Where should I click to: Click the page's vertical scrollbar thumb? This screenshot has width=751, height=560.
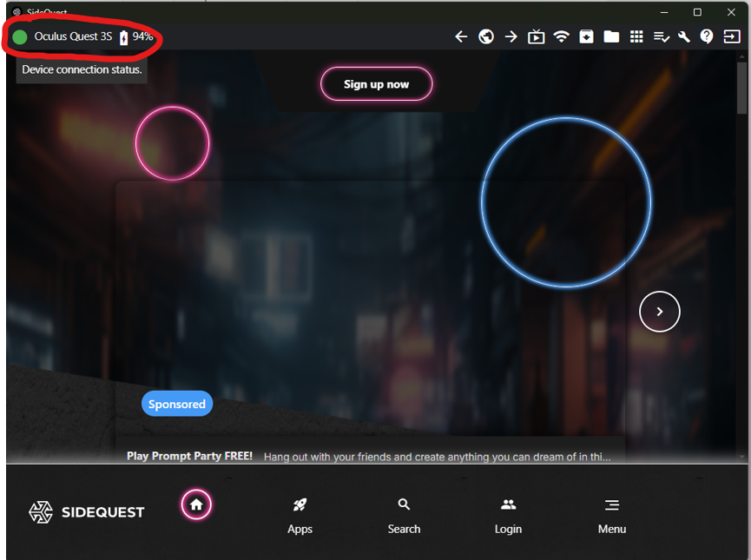(x=742, y=89)
